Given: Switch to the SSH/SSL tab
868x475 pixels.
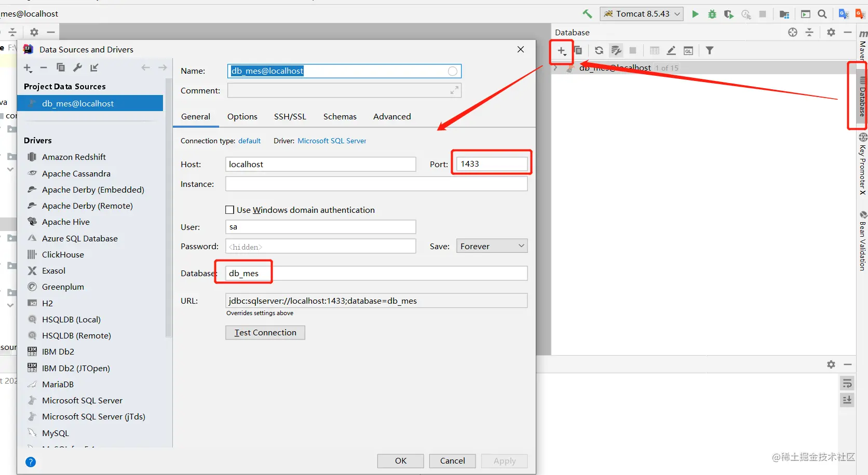Looking at the screenshot, I should pyautogui.click(x=290, y=117).
